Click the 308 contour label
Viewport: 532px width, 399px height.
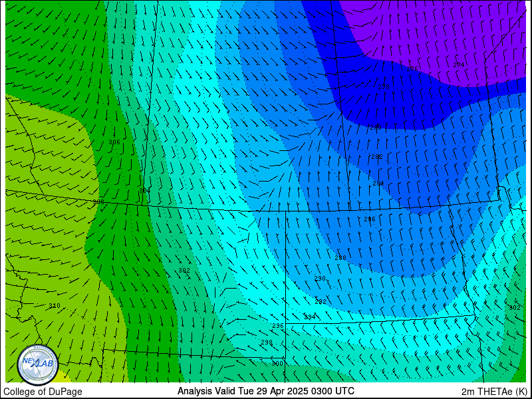tap(98, 202)
